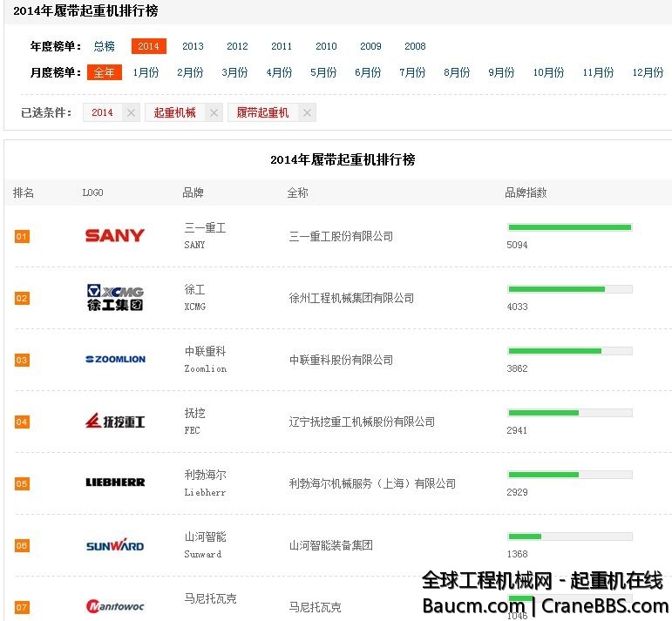Open 三一重工股份有限公司 company link

(341, 236)
